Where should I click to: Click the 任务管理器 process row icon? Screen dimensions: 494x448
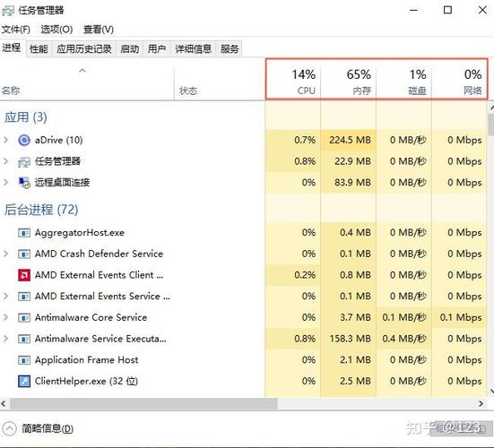24,162
